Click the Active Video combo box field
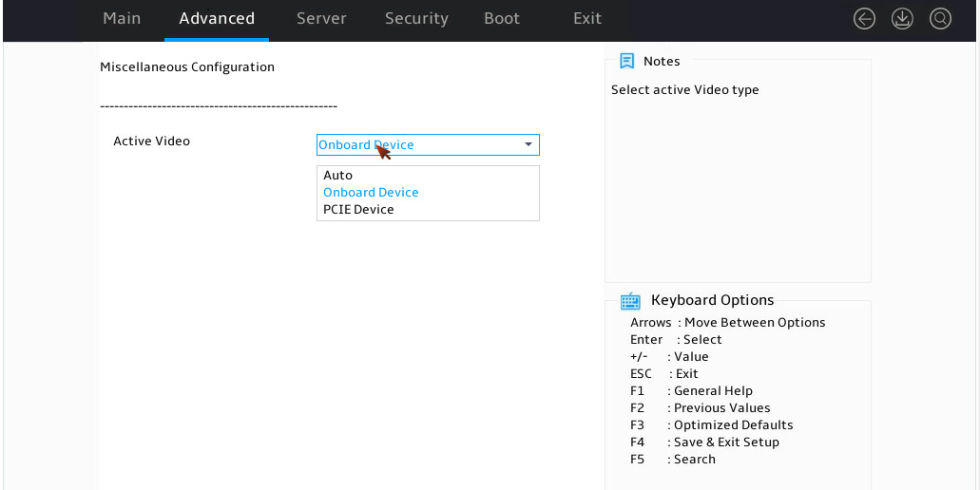This screenshot has height=490, width=980. pyautogui.click(x=428, y=144)
